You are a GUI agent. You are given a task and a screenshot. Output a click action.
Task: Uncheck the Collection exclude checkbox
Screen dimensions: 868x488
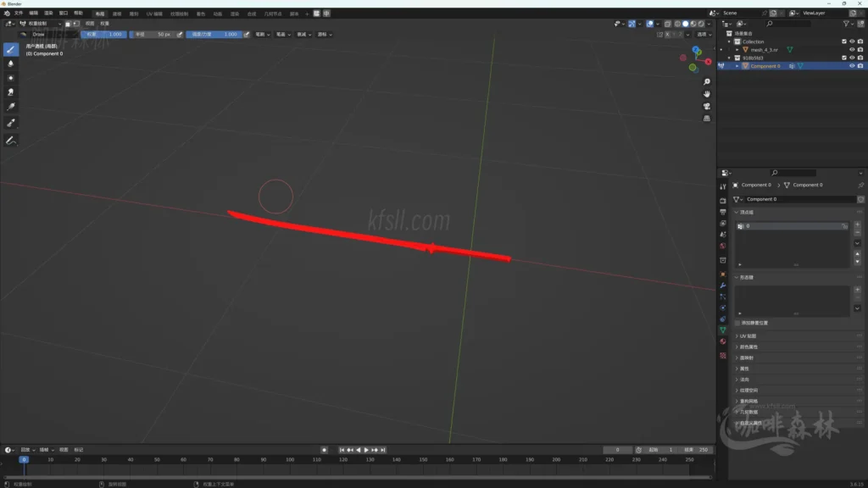pyautogui.click(x=843, y=42)
